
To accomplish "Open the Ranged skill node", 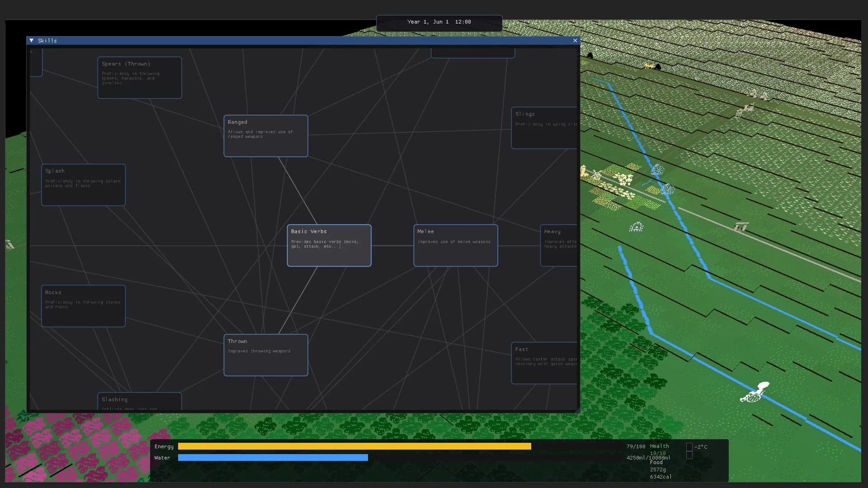I will [266, 136].
